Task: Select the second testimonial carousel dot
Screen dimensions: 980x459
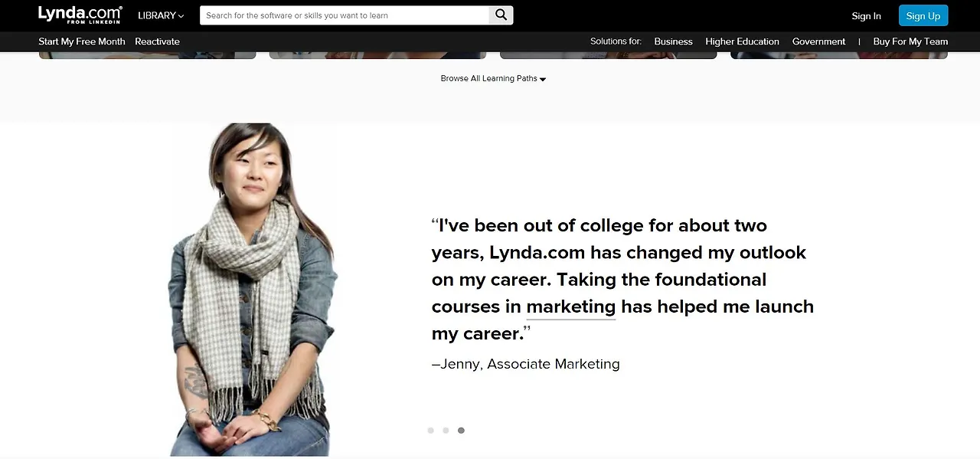Action: click(x=446, y=431)
